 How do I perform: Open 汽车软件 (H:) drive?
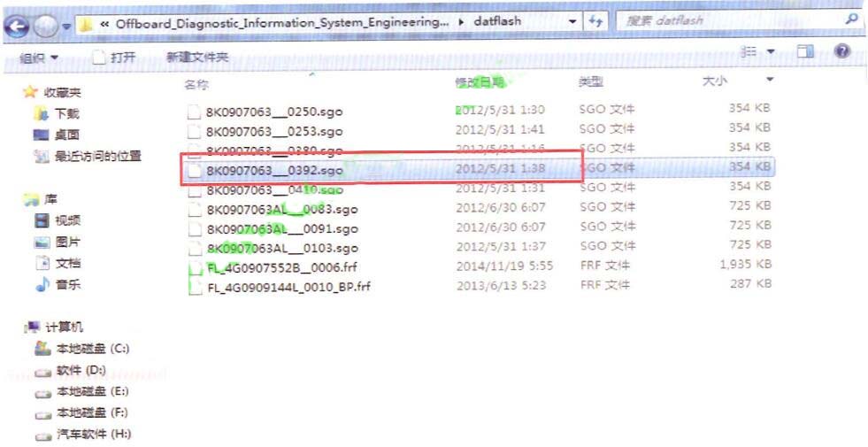click(94, 435)
